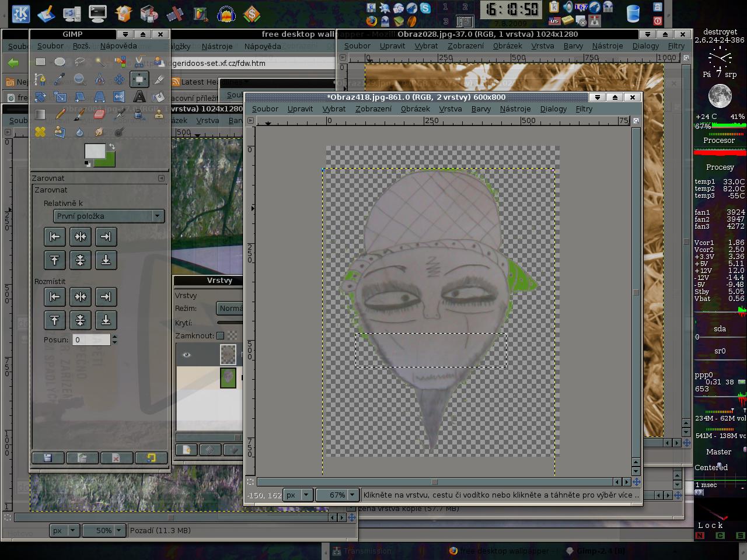Open Nápověda menu in GIMP toolbox
The width and height of the screenshot is (747, 560).
point(118,45)
